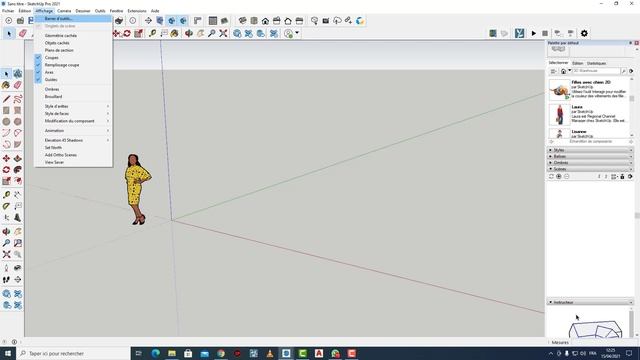Pick the pink Eraser tool in left toolbar
The width and height of the screenshot is (640, 360).
[18, 85]
